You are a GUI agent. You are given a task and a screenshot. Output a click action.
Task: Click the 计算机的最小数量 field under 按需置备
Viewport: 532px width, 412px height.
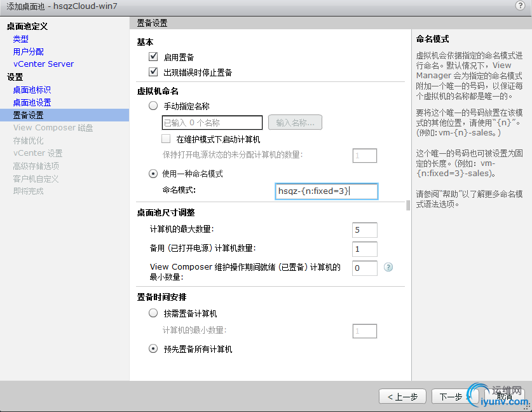pos(365,331)
